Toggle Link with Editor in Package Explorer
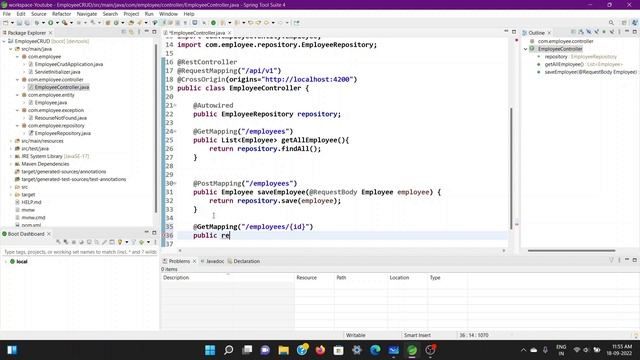The width and height of the screenshot is (640, 360). pyautogui.click(x=131, y=32)
